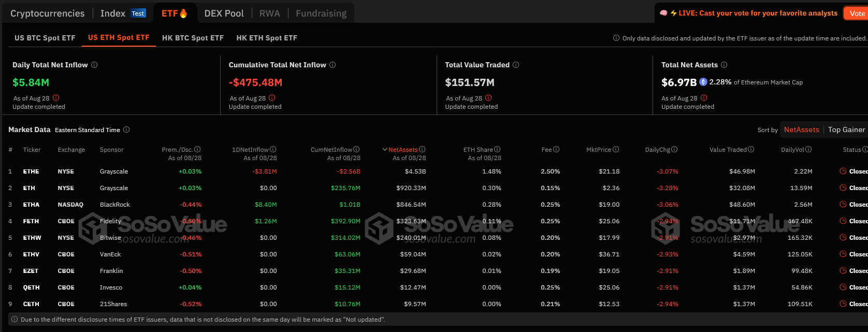
Task: Sort the table by NetAssets button
Action: pyautogui.click(x=801, y=129)
